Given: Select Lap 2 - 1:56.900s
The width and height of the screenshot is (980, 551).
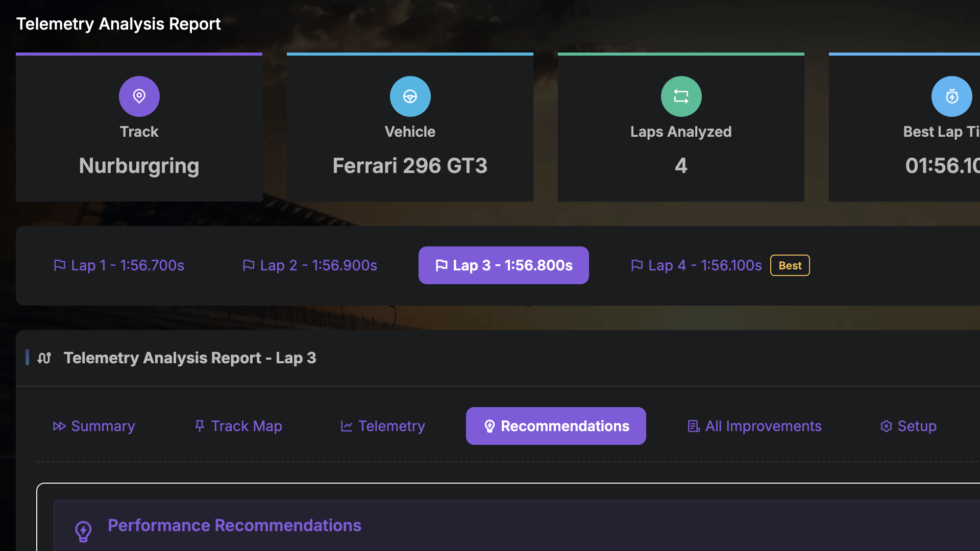Looking at the screenshot, I should 310,265.
